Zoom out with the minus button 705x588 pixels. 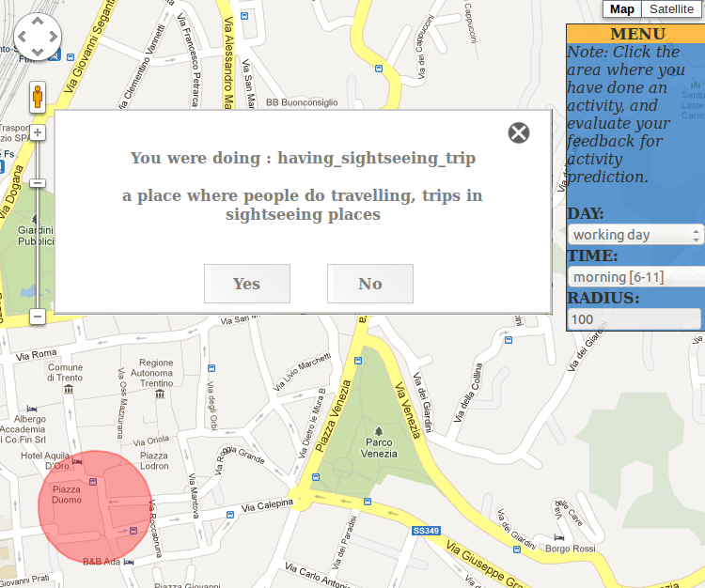(38, 317)
